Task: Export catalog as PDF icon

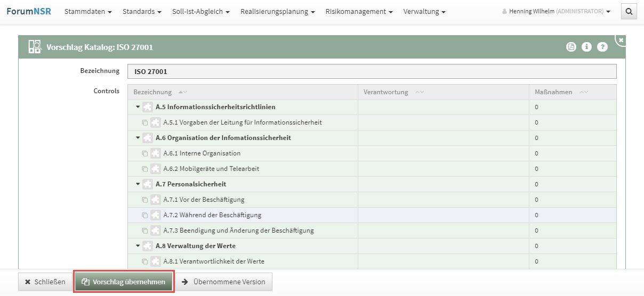Action: click(571, 47)
